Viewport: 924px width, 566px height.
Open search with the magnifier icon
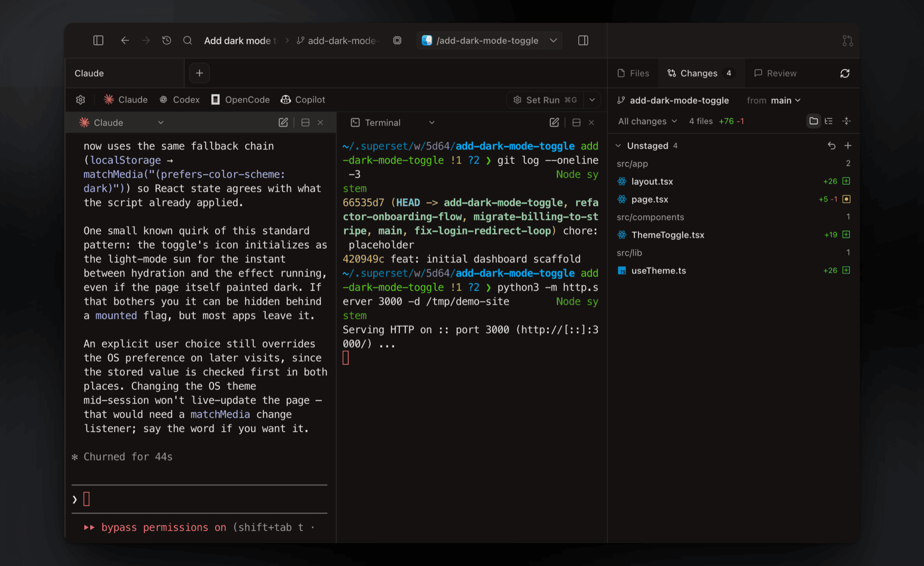tap(188, 40)
